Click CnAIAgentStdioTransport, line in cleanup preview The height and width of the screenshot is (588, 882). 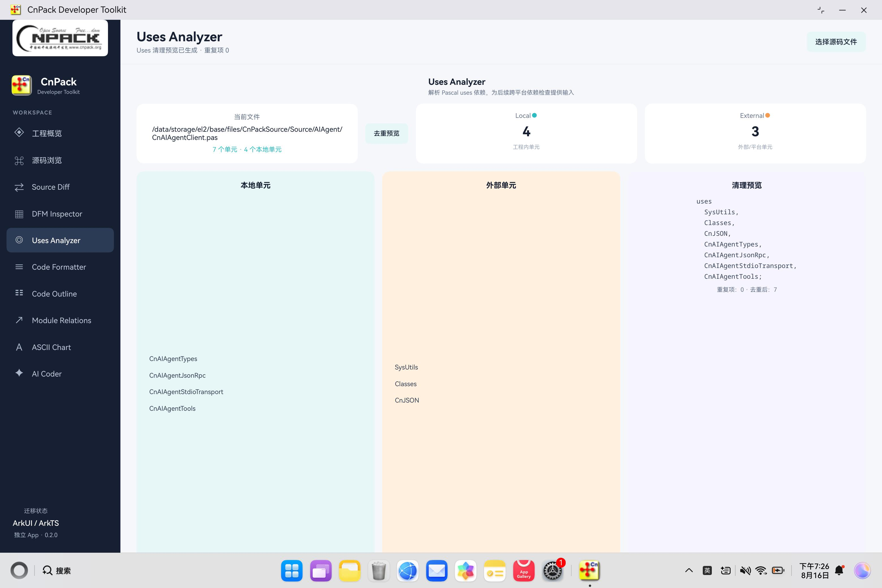[x=750, y=265]
